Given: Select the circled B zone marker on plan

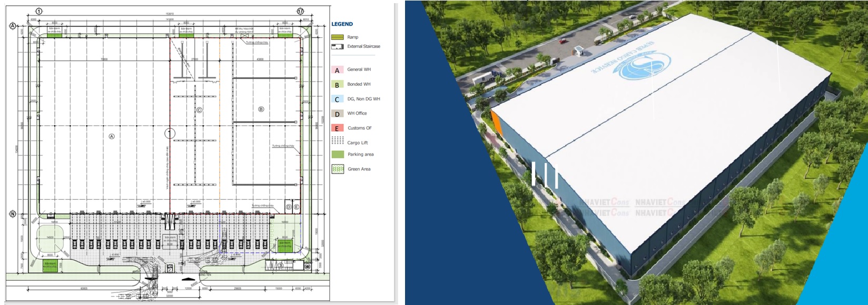Looking at the screenshot, I should pos(261,109).
